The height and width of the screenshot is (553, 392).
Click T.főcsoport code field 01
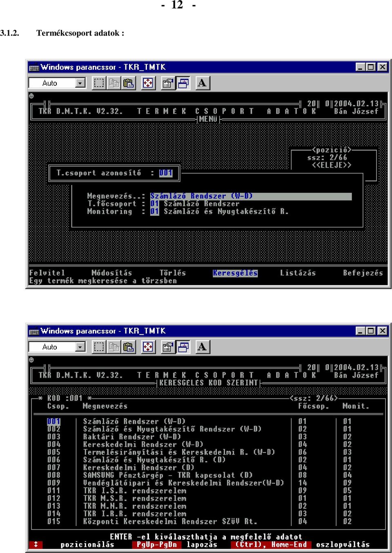[x=154, y=204]
